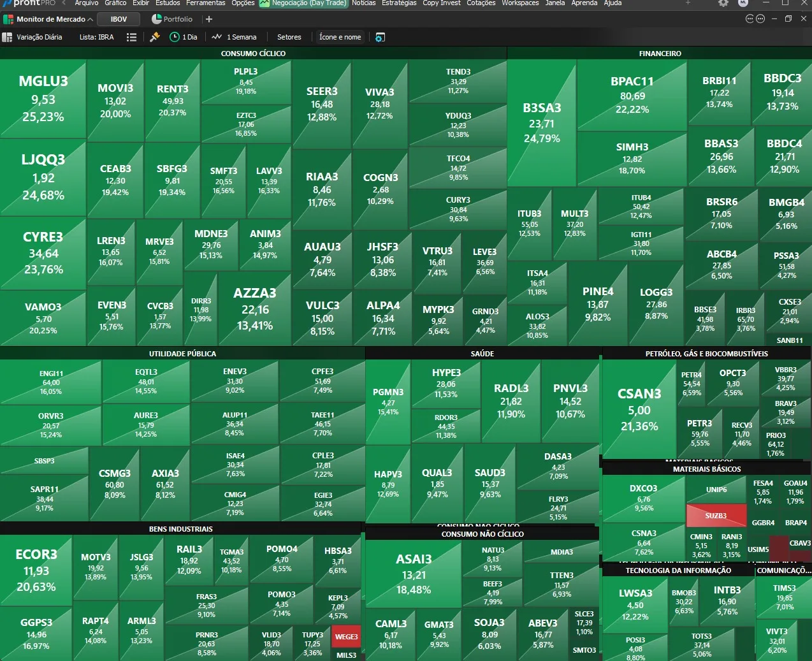The image size is (812, 661).
Task: Click the FINANCEIRO sector header
Action: (x=660, y=54)
